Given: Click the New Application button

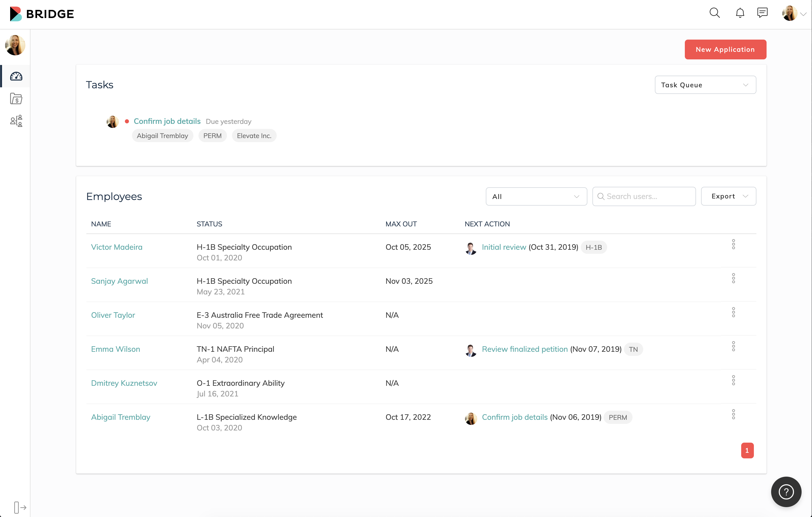Looking at the screenshot, I should [725, 49].
